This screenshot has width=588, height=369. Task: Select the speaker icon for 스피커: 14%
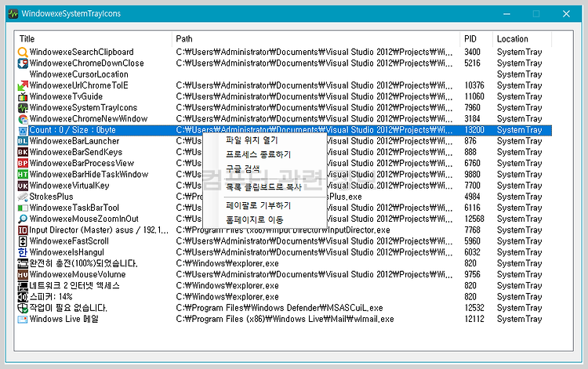(23, 297)
